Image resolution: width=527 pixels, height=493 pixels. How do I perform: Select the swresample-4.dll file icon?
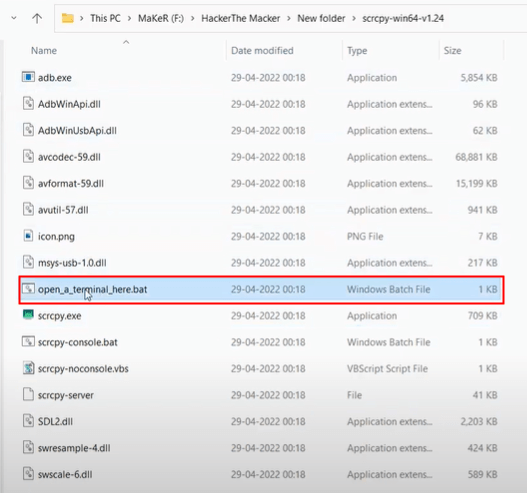[28, 447]
